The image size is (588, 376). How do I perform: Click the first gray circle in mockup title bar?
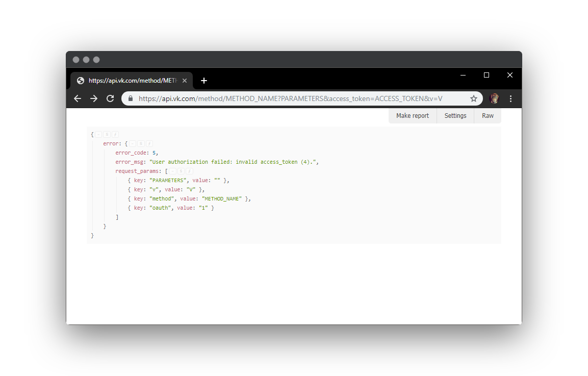click(76, 60)
